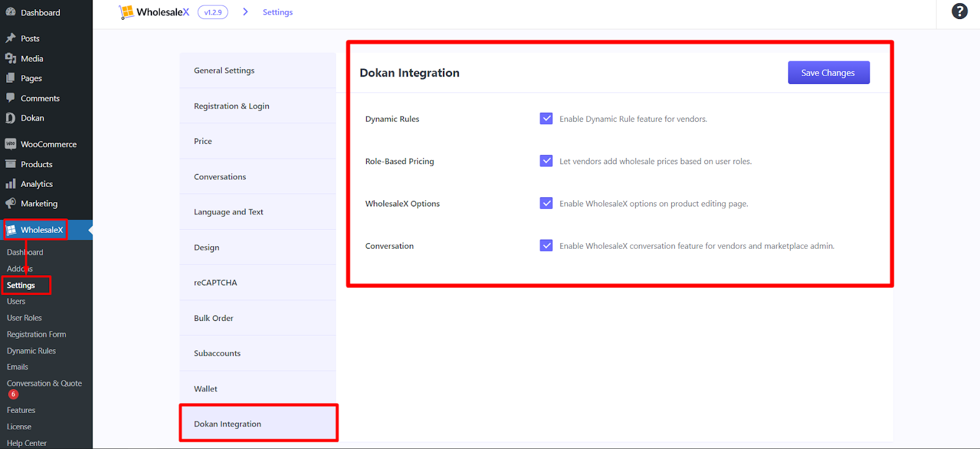This screenshot has width=980, height=449.
Task: Open Design settings tab
Action: point(258,247)
